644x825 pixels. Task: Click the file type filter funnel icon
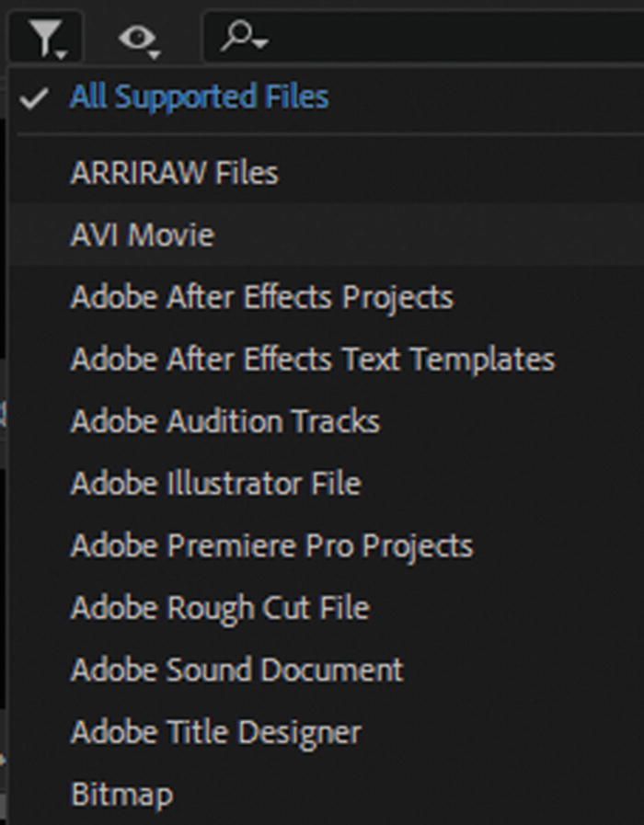(42, 37)
